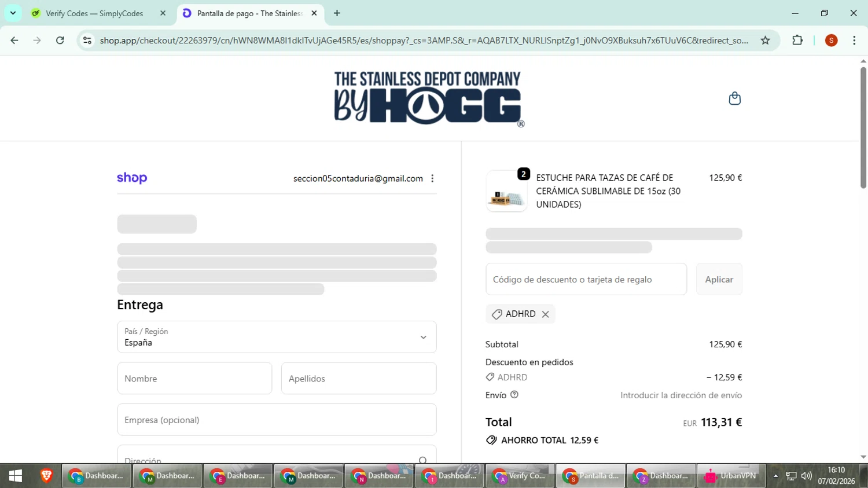Open the shopping bag cart icon
This screenshot has height=488, width=868.
pos(734,98)
